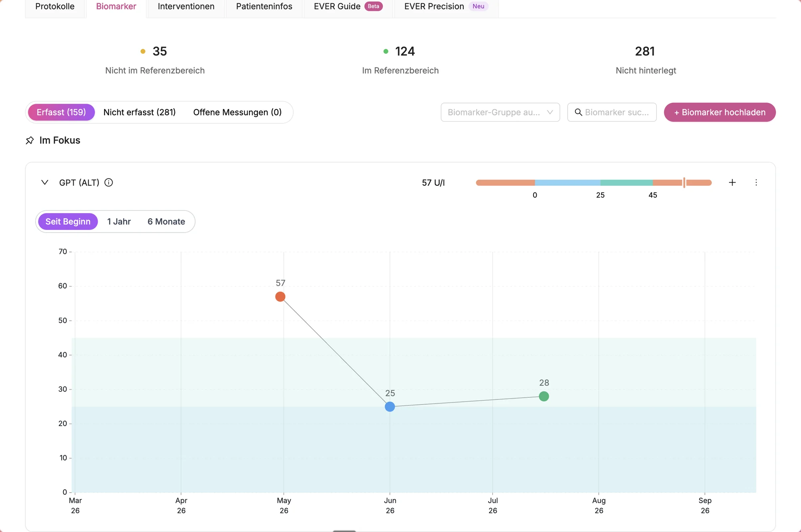801x532 pixels.
Task: Go to the Patienteninfos tab
Action: tap(264, 7)
